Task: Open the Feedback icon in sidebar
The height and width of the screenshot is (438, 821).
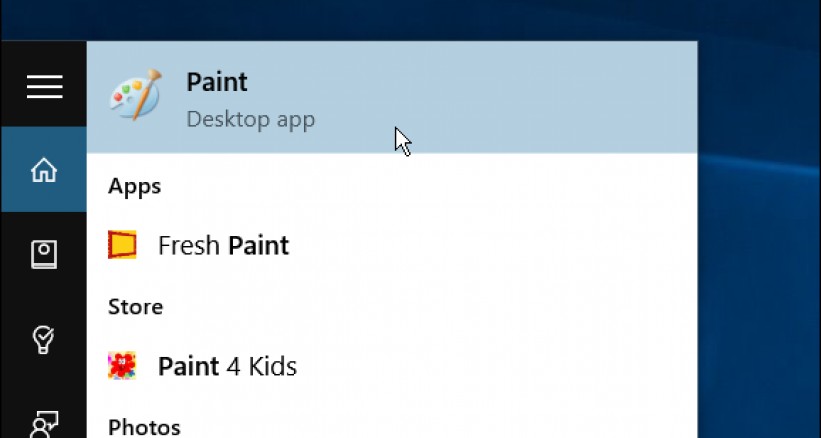Action: click(44, 424)
